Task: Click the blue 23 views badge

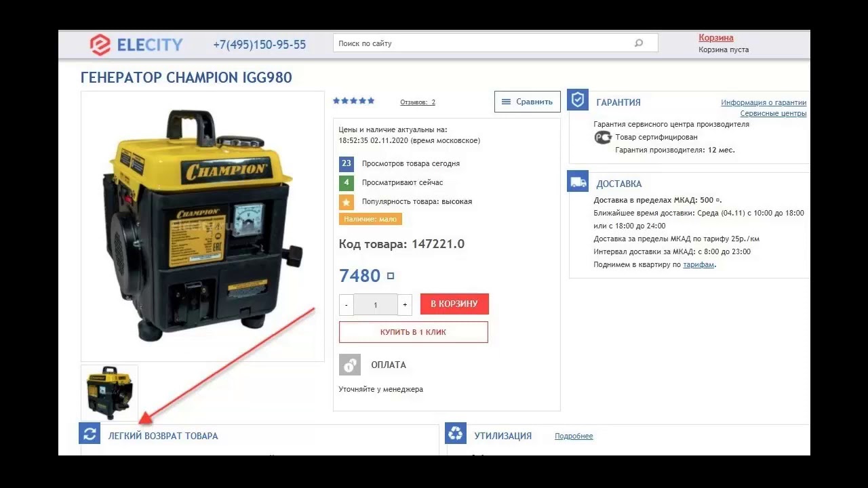Action: (347, 163)
